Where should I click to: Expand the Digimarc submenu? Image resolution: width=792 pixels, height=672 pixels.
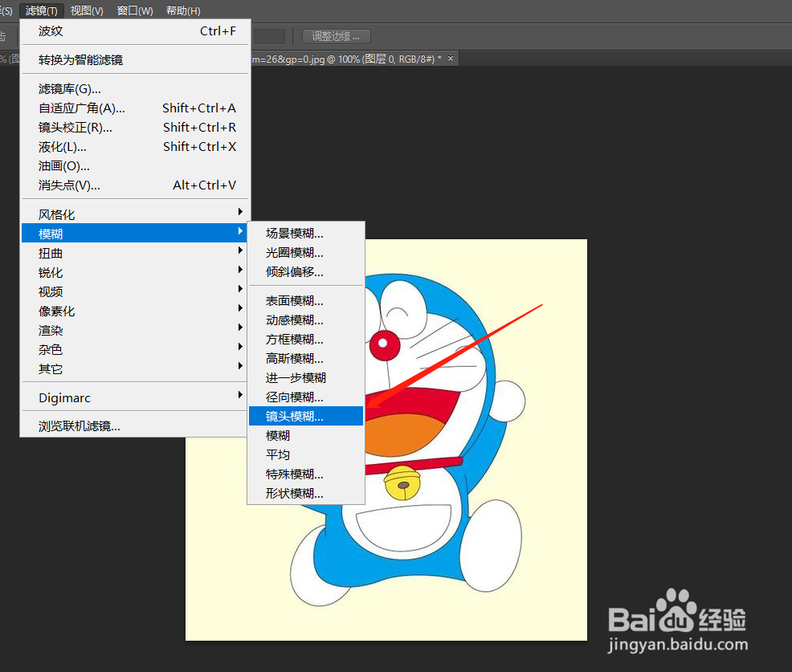pos(135,398)
